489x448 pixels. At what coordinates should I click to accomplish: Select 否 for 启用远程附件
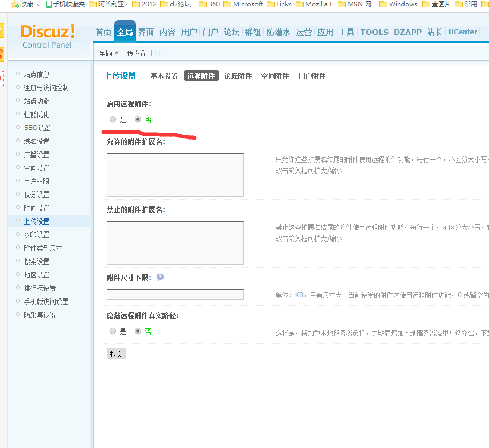pos(138,119)
